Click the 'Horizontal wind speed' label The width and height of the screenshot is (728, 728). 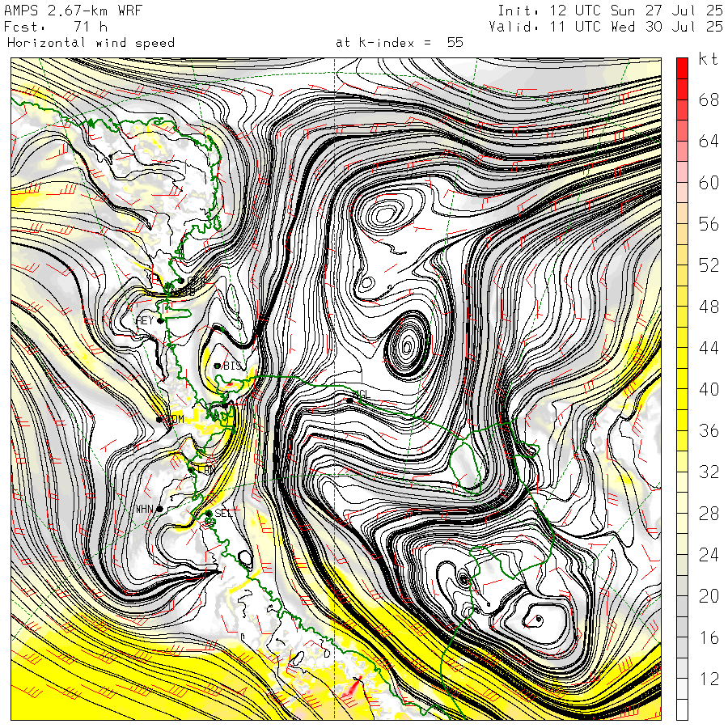click(x=91, y=43)
